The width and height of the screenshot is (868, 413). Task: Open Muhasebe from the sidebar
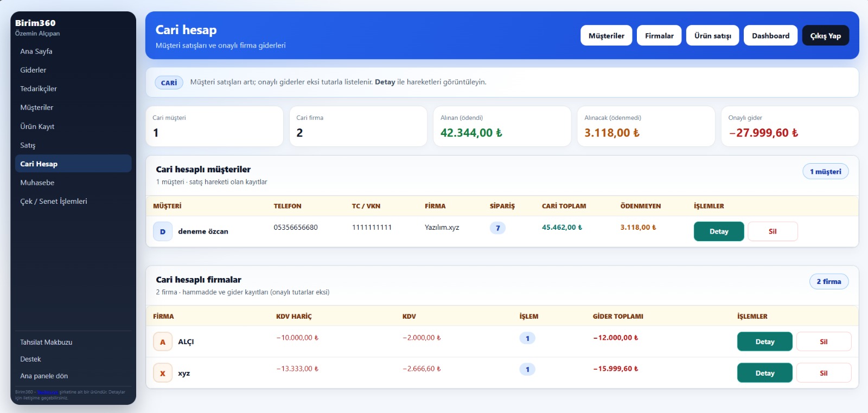click(73, 183)
